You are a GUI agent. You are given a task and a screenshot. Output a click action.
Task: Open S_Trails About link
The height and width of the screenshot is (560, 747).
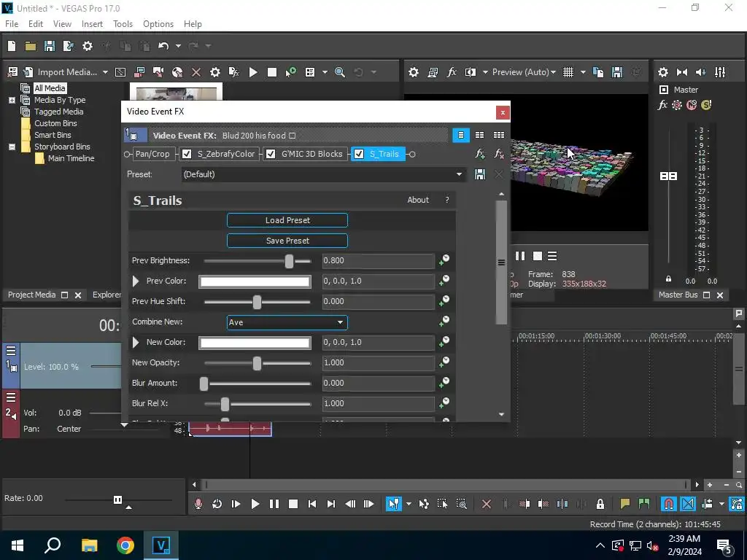coord(418,200)
